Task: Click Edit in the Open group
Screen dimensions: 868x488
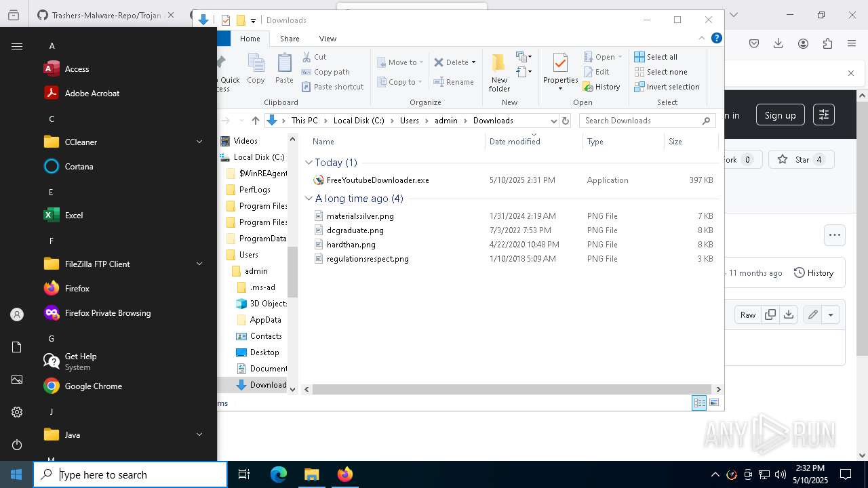Action: 596,72
